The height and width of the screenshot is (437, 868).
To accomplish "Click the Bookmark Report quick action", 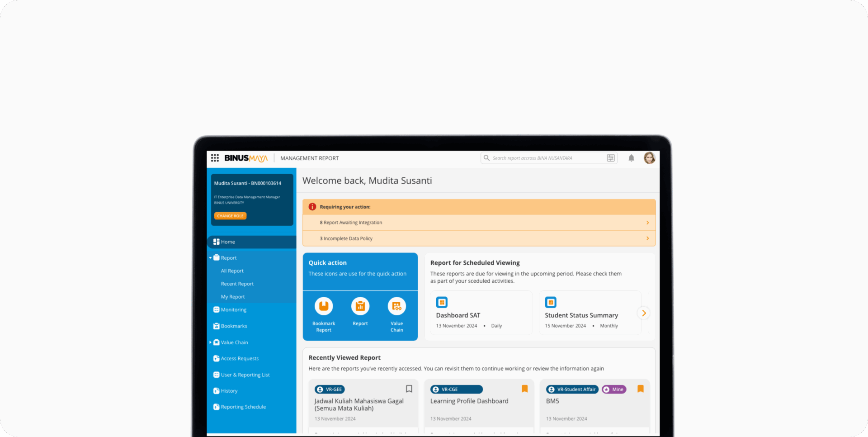I will point(324,307).
